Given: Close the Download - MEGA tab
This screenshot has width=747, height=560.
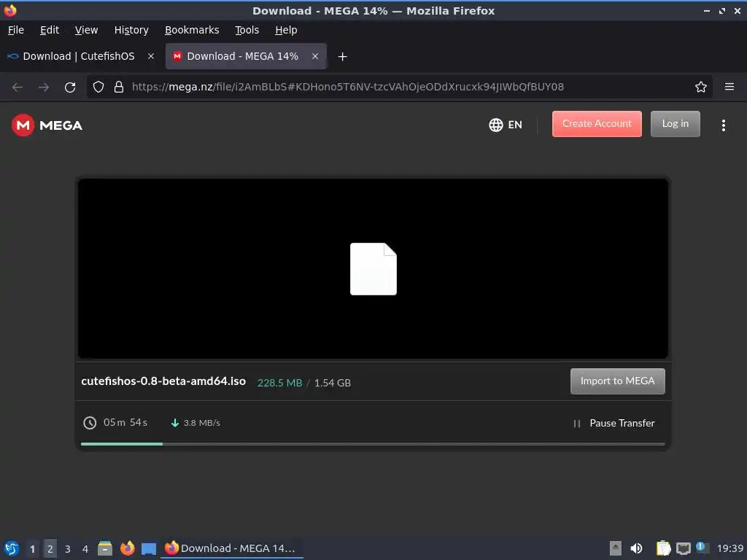Looking at the screenshot, I should (315, 56).
